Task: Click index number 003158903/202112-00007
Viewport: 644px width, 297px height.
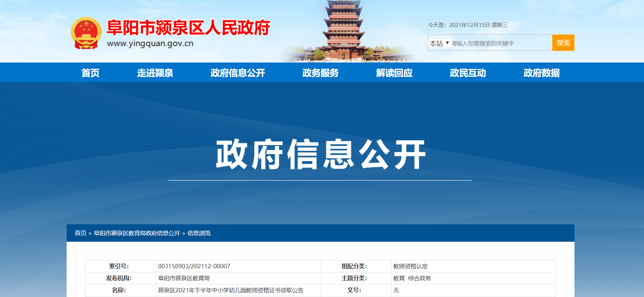Action: [x=194, y=266]
